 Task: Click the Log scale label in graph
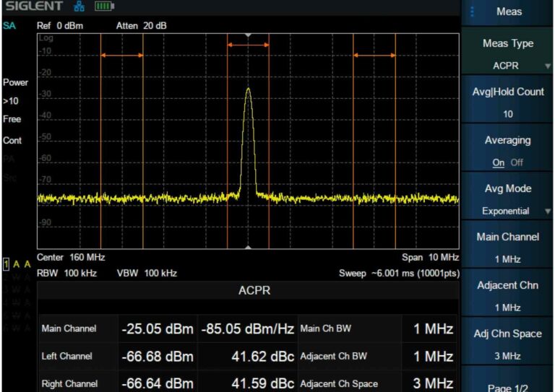coord(46,38)
